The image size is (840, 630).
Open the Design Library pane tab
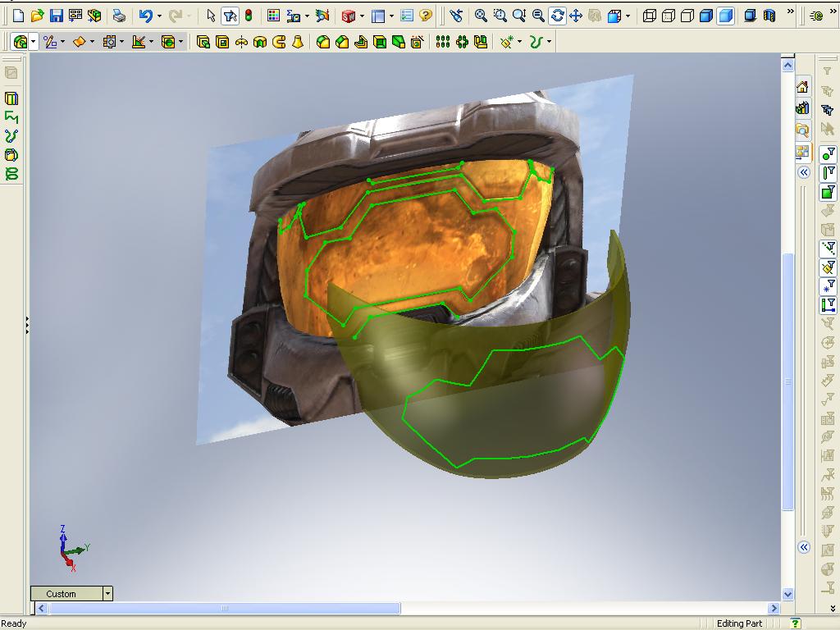click(802, 108)
